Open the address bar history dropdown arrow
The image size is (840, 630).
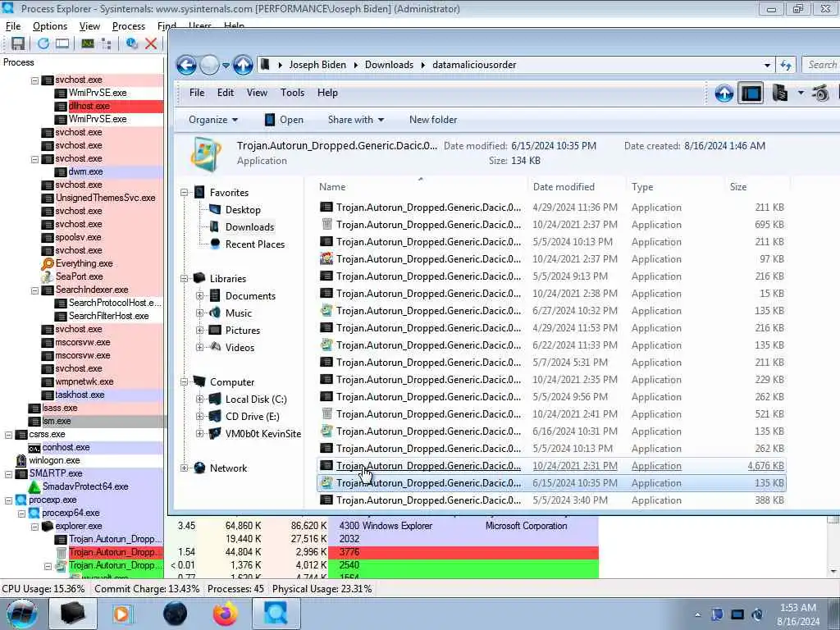click(767, 66)
